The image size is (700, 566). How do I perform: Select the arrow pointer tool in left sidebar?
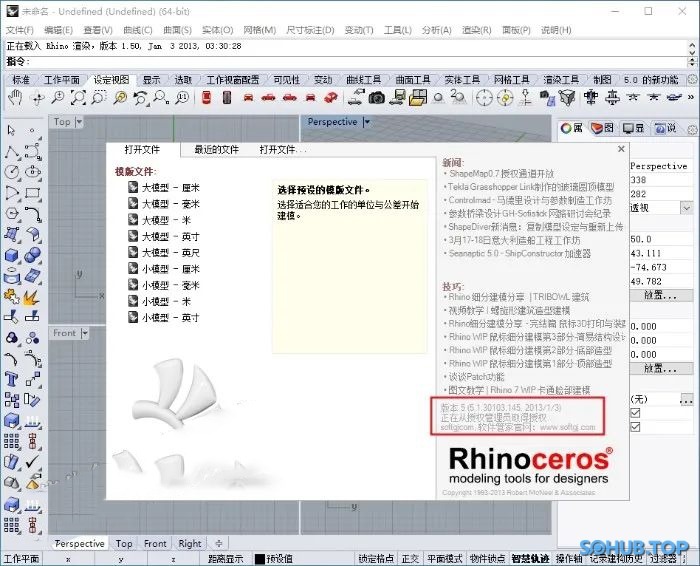point(11,130)
